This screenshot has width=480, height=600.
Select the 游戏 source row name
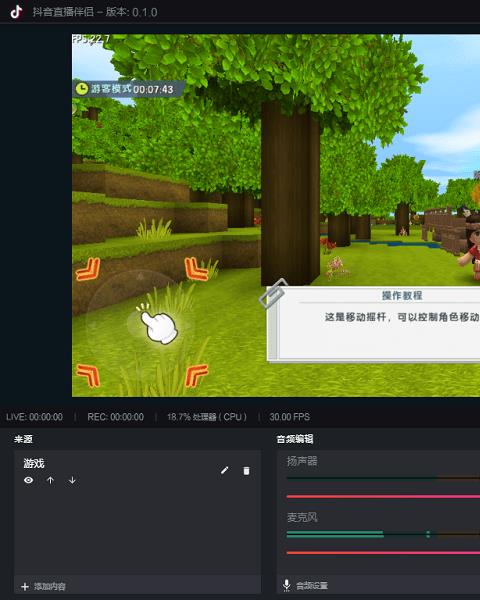(34, 463)
